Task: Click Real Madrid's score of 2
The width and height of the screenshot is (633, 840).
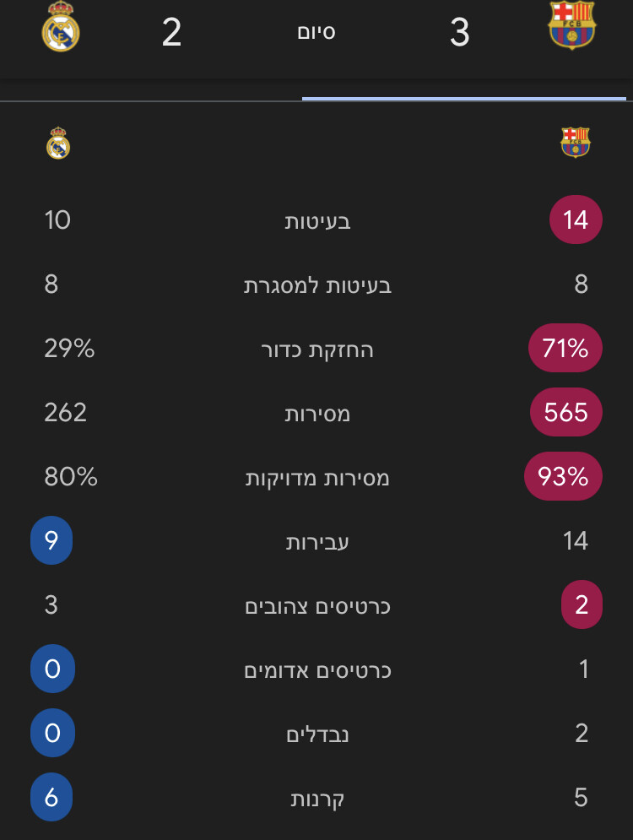Action: [171, 34]
